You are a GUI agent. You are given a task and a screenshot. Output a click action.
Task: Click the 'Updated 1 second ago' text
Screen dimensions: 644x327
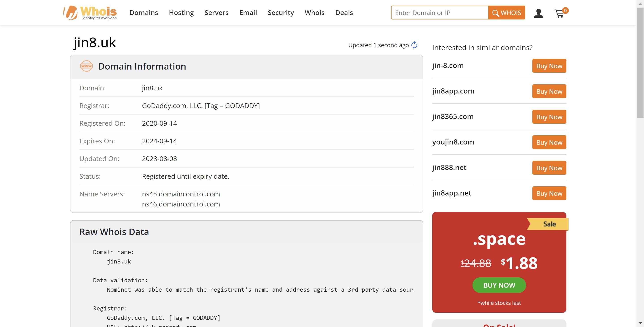point(379,45)
